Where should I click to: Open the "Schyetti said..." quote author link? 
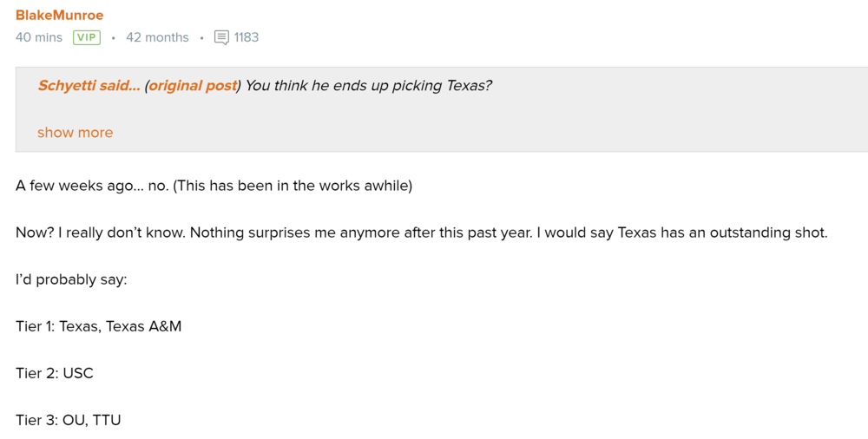89,86
